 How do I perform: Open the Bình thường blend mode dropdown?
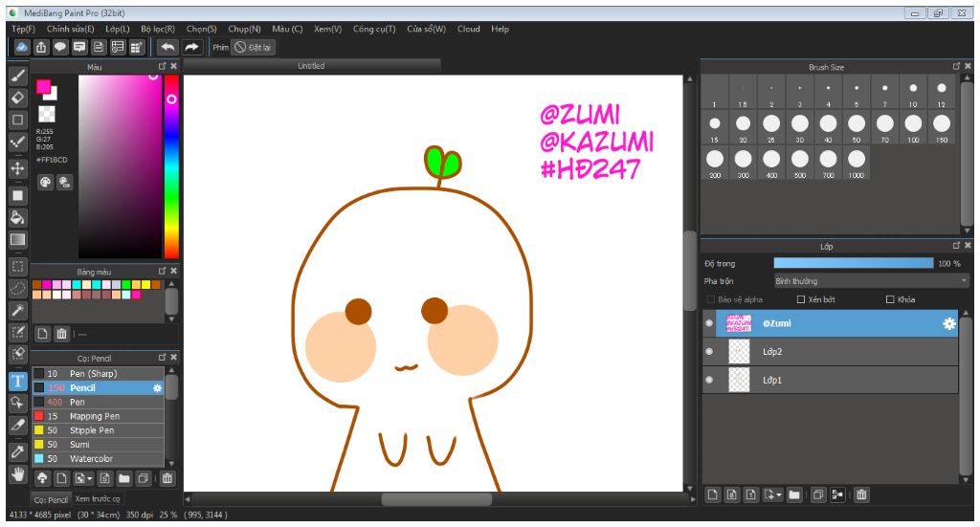(x=871, y=281)
